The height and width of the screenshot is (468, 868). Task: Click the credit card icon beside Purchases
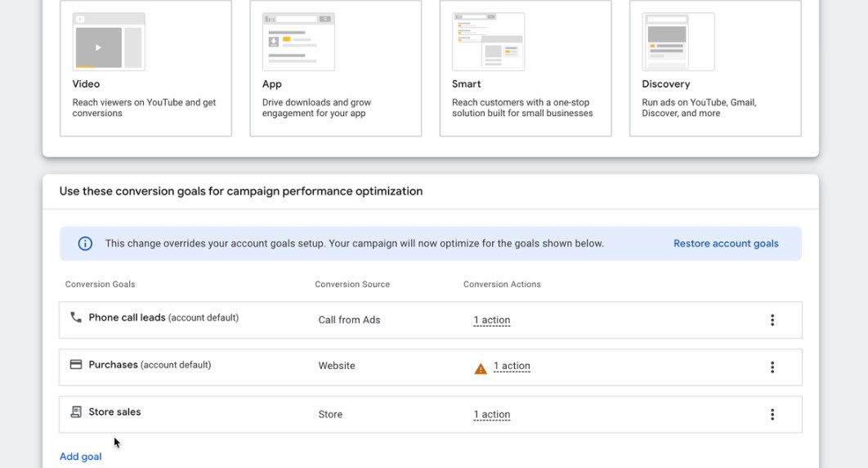pos(76,365)
